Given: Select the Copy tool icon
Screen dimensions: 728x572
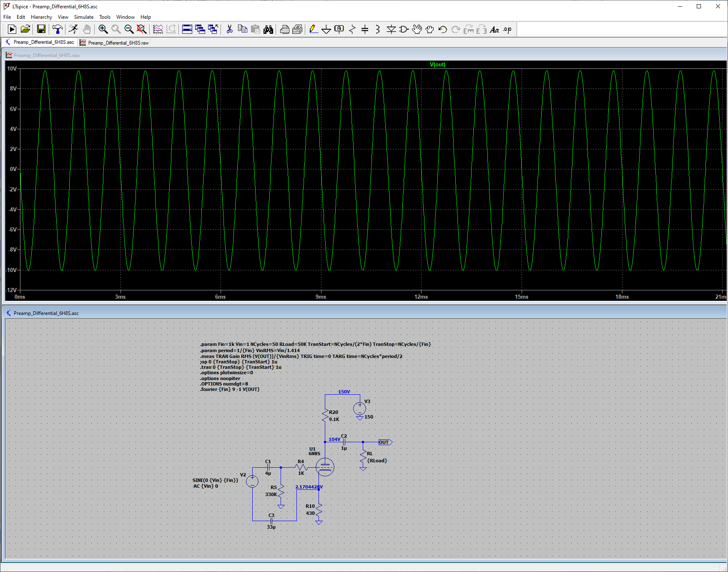Looking at the screenshot, I should [242, 29].
